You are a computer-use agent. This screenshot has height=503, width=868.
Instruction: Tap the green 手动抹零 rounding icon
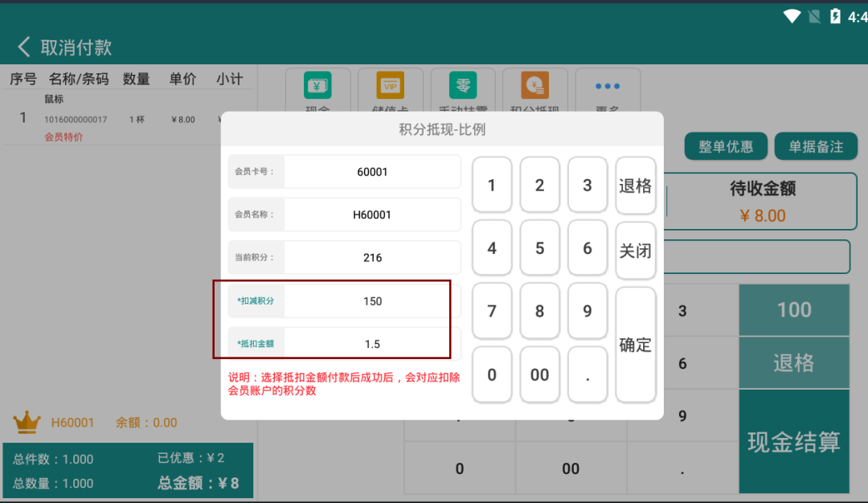[463, 86]
